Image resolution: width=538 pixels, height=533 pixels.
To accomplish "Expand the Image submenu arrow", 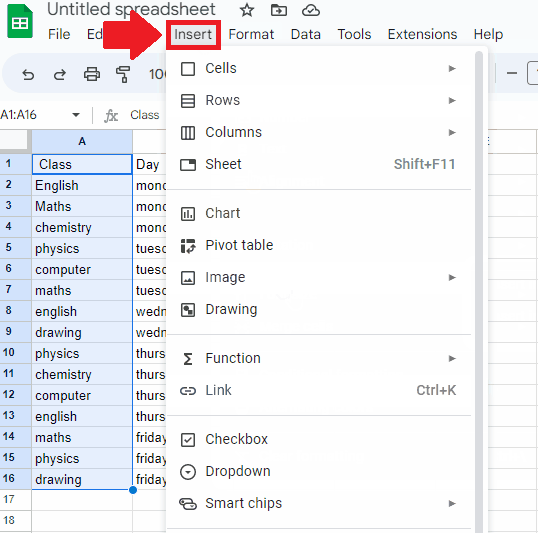I will [x=452, y=277].
